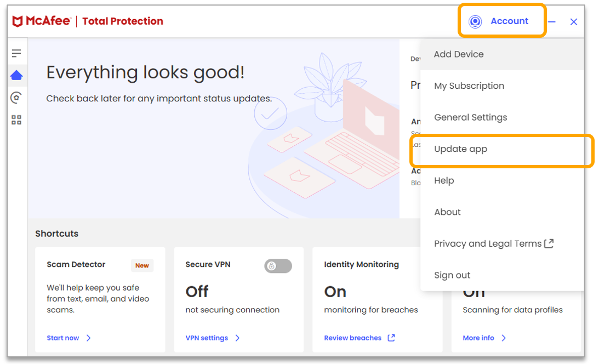Toggle the Secure VPN switch on
This screenshot has width=599, height=364.
(278, 266)
